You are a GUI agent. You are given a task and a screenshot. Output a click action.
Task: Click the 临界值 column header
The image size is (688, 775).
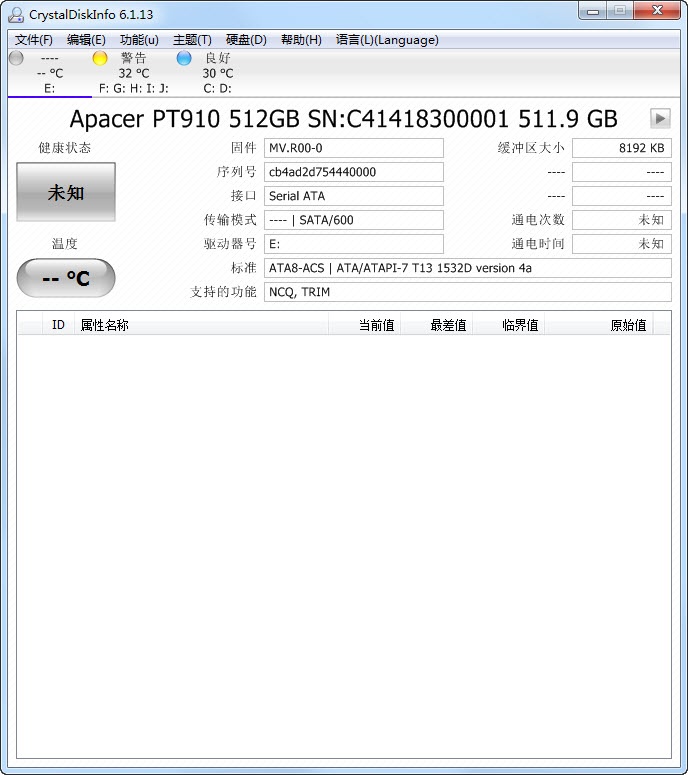tap(509, 325)
